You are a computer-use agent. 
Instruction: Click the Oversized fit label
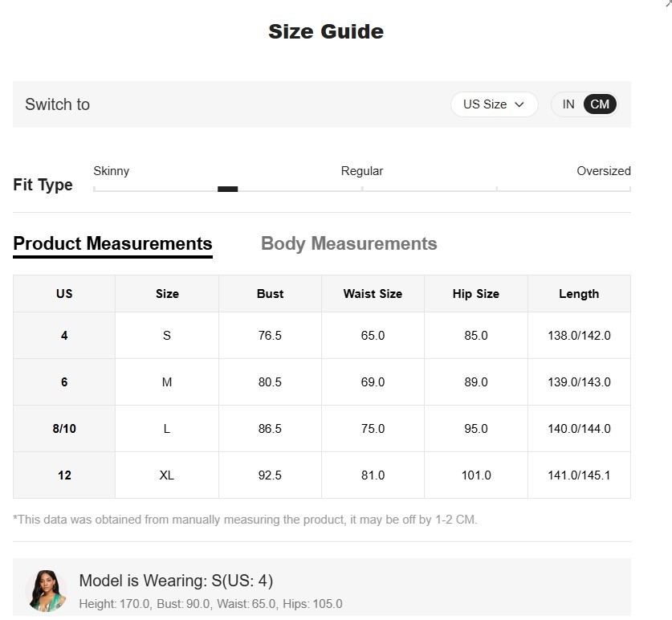tap(604, 170)
